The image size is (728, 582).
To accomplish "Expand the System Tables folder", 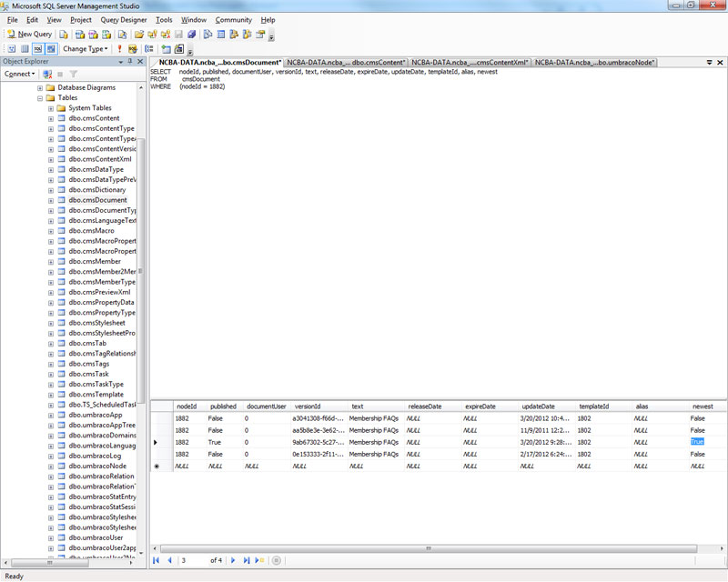I will (51, 108).
